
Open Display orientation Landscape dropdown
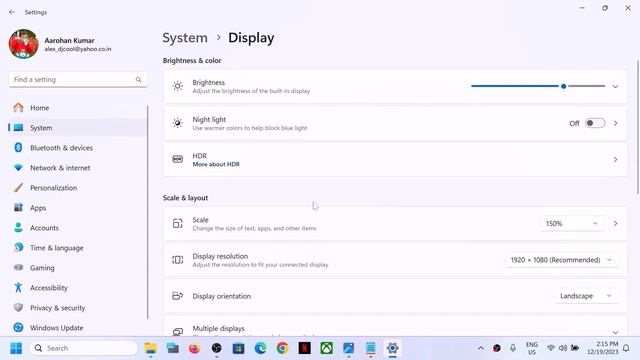click(586, 296)
